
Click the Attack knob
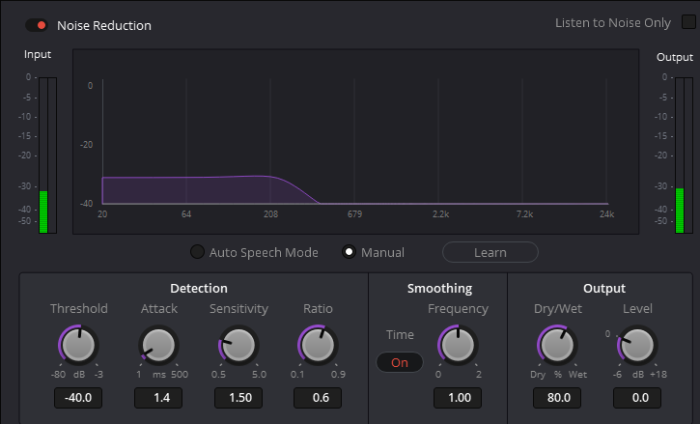coord(158,345)
